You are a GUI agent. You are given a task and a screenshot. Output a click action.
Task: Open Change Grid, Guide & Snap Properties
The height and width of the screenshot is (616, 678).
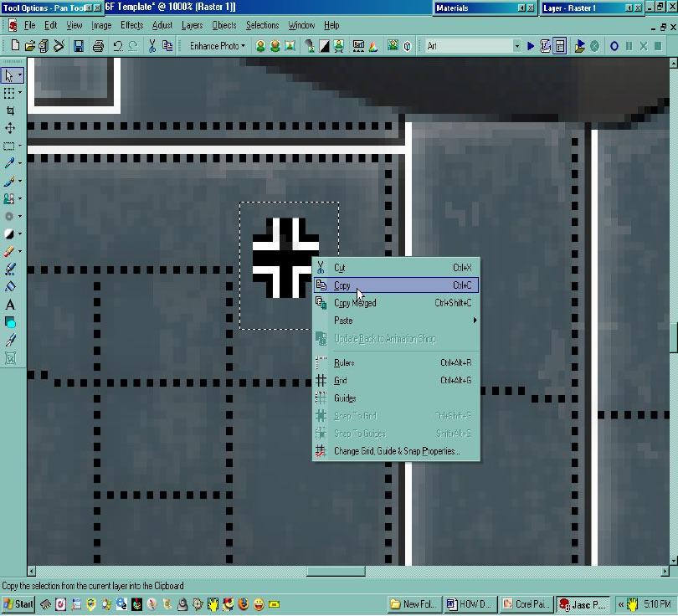click(x=396, y=451)
